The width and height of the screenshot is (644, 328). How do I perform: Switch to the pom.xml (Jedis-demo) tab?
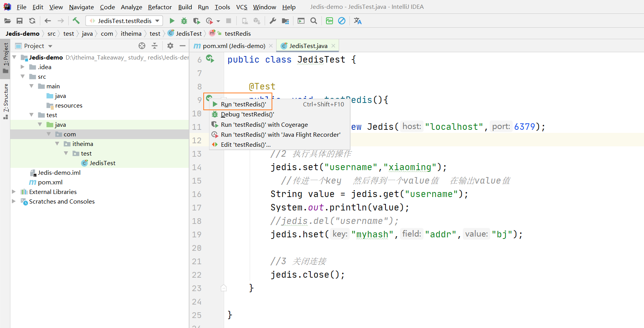coord(234,46)
